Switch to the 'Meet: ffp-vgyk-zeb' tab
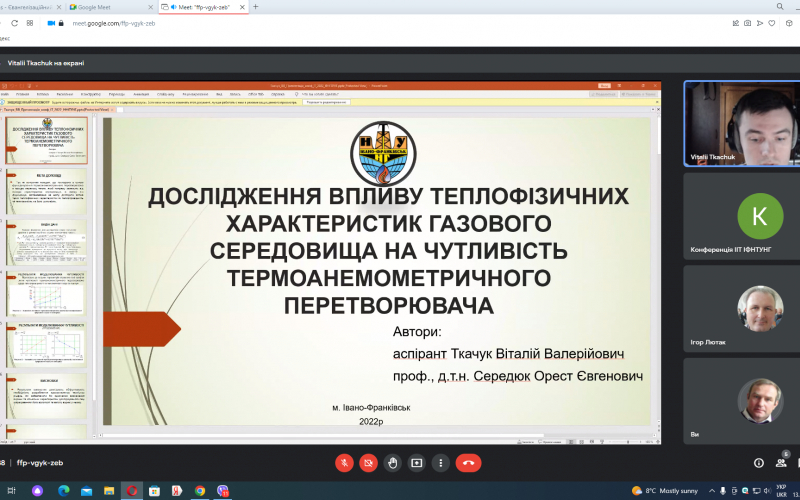The height and width of the screenshot is (500, 800). tap(202, 7)
